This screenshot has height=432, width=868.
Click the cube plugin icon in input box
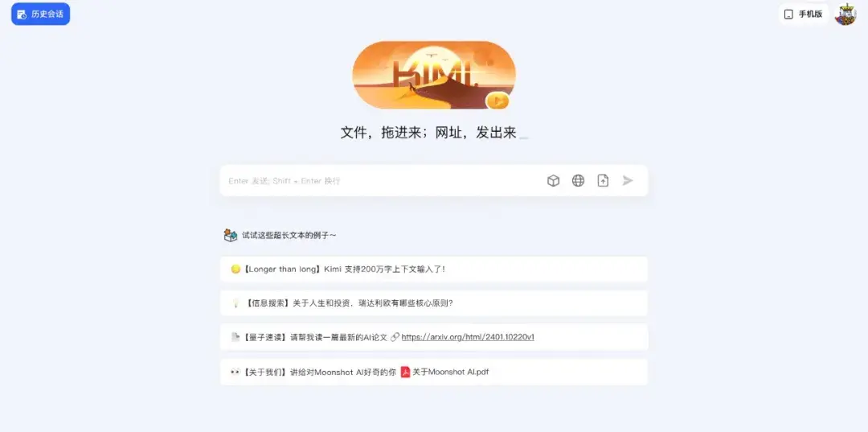coord(553,180)
